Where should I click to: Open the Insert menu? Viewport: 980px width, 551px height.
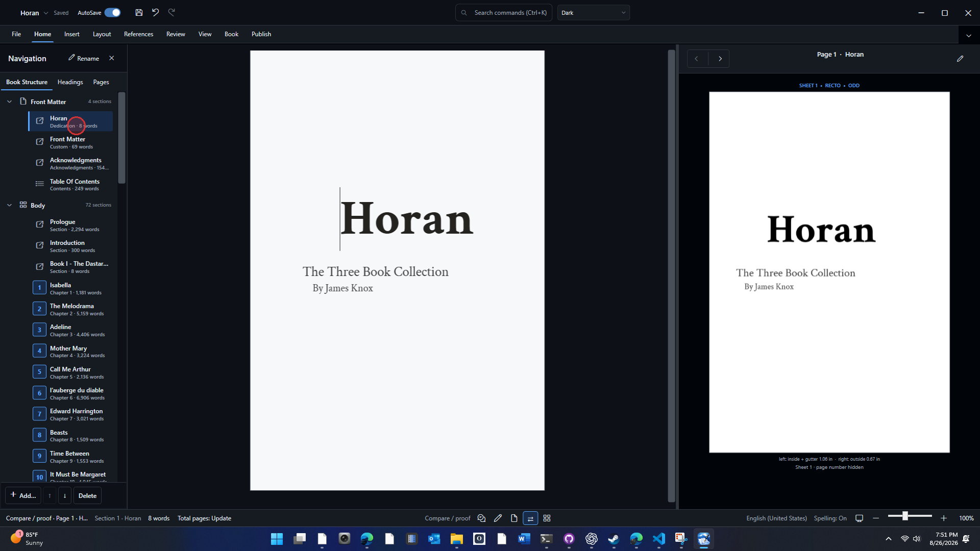click(72, 34)
